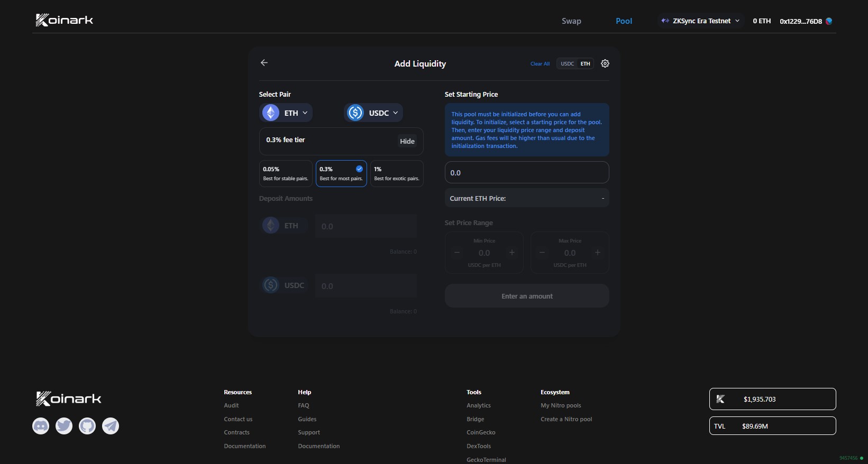Image resolution: width=868 pixels, height=464 pixels.
Task: Click the back arrow in Add Liquidity
Action: [x=264, y=63]
